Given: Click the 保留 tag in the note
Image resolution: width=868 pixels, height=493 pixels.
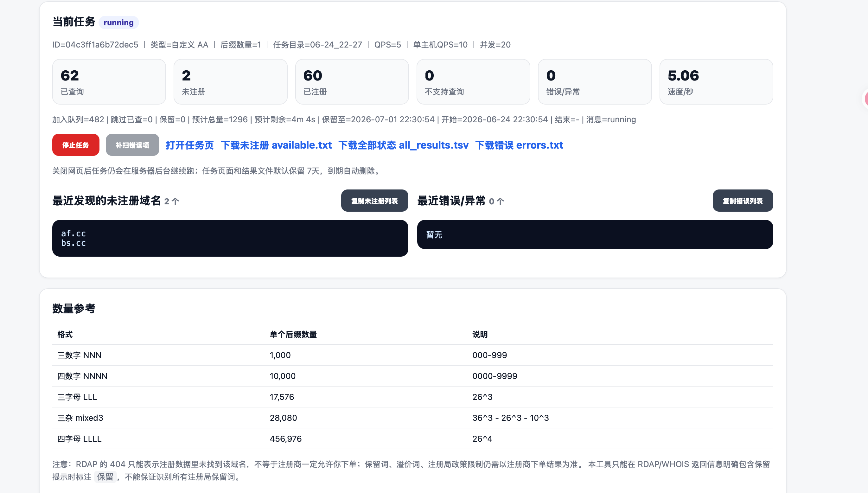Looking at the screenshot, I should [x=105, y=477].
